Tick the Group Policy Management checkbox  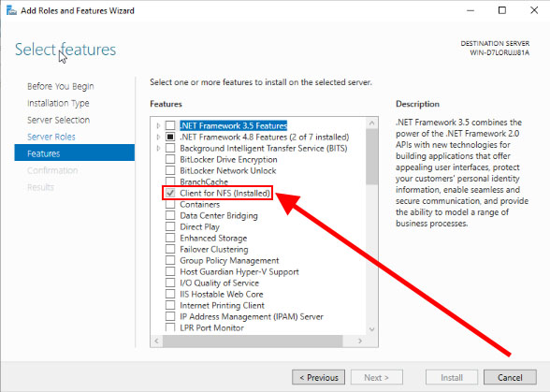coord(170,260)
